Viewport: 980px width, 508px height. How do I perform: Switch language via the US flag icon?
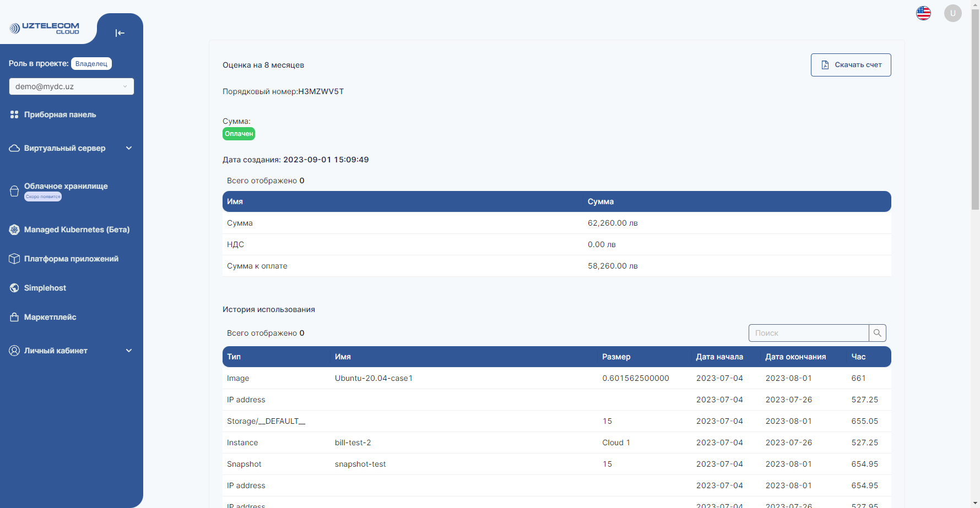923,13
